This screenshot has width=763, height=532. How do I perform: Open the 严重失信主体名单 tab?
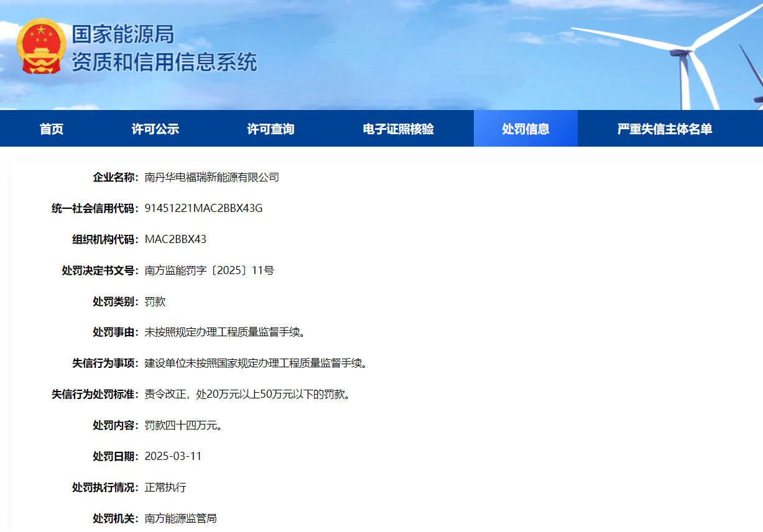[x=665, y=129]
